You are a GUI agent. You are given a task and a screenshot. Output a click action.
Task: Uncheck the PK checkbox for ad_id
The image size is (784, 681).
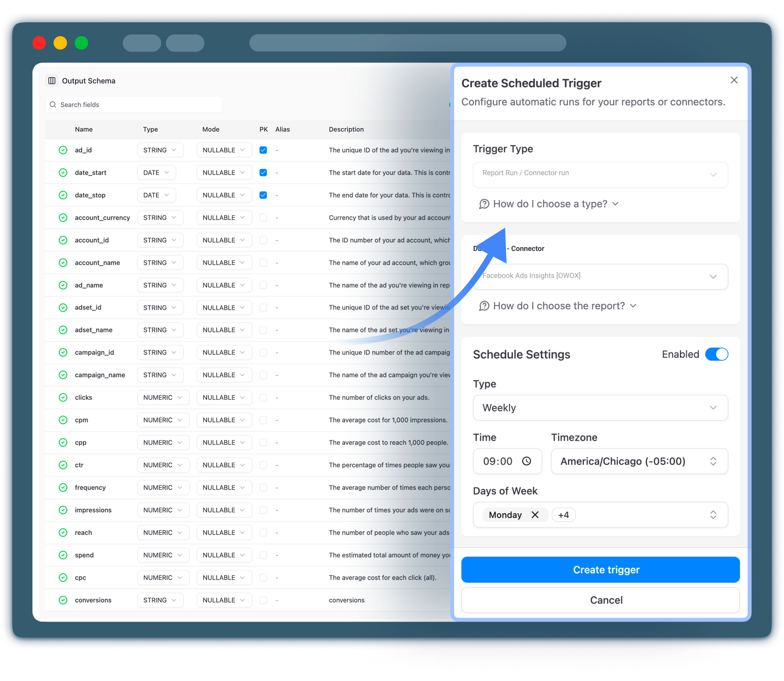click(x=263, y=150)
